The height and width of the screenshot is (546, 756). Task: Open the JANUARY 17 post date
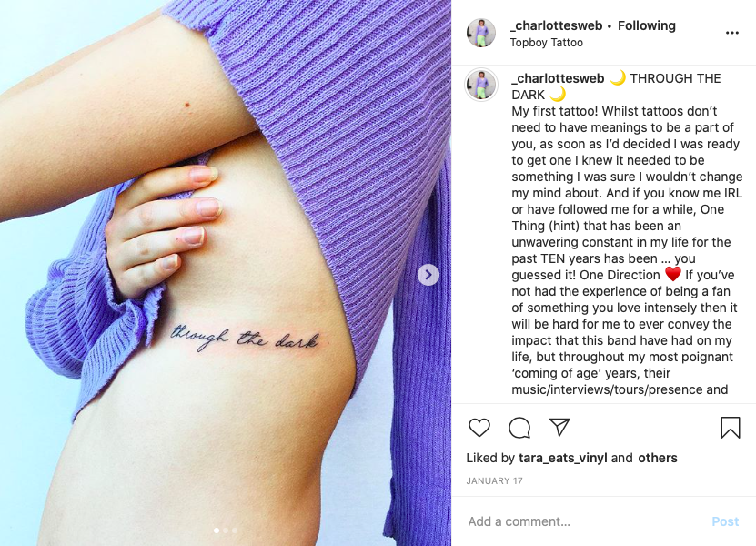[x=494, y=480]
